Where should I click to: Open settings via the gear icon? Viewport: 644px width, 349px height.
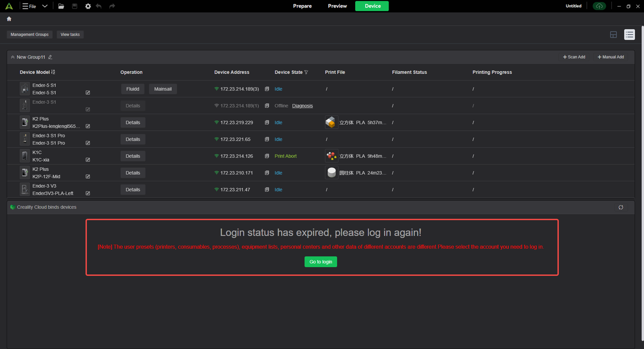coord(88,6)
